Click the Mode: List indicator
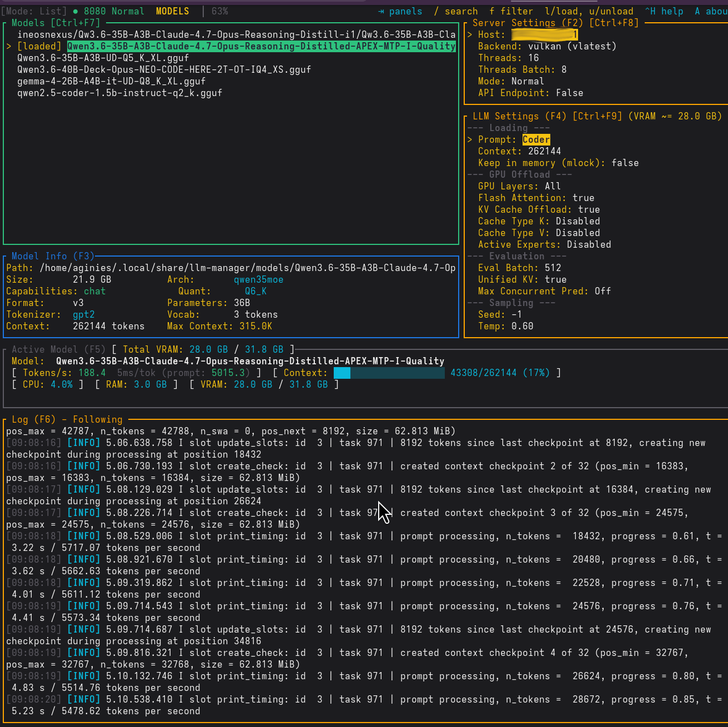The width and height of the screenshot is (728, 727). point(33,11)
